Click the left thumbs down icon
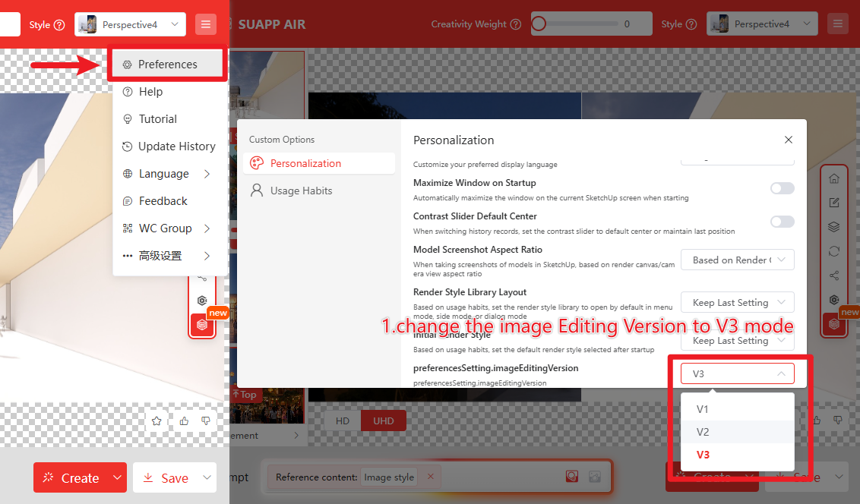This screenshot has width=860, height=504. pos(205,421)
